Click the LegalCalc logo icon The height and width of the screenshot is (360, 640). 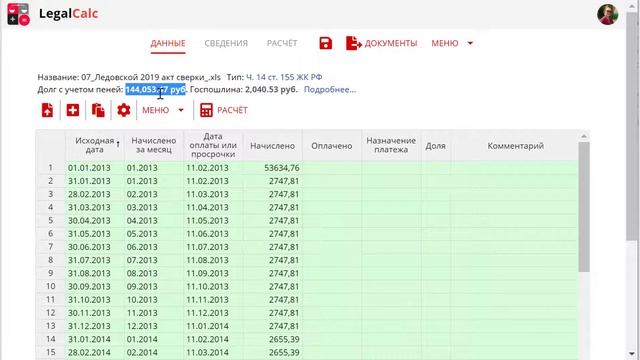pos(18,14)
